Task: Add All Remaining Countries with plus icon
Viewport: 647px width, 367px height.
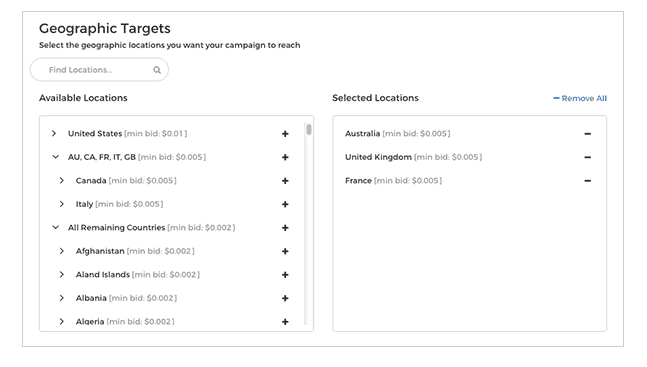Action: [285, 228]
